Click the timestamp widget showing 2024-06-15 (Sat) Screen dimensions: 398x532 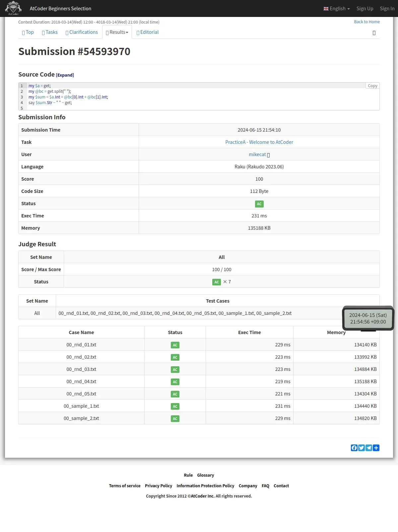368,319
